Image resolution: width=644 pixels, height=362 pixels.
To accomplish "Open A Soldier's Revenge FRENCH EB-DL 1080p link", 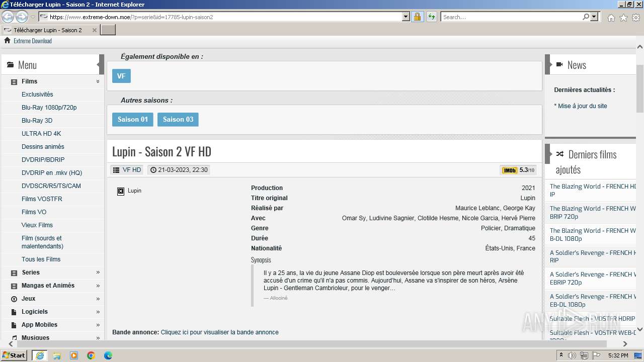I will click(593, 301).
